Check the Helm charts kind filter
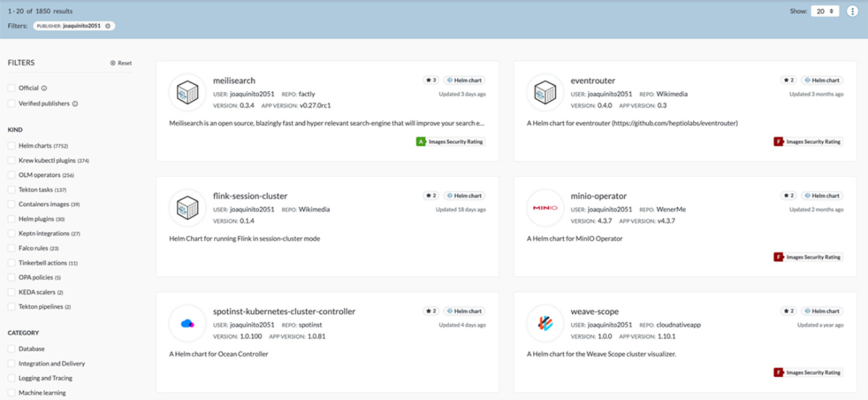Screen dimensions: 868x400 click(12, 146)
